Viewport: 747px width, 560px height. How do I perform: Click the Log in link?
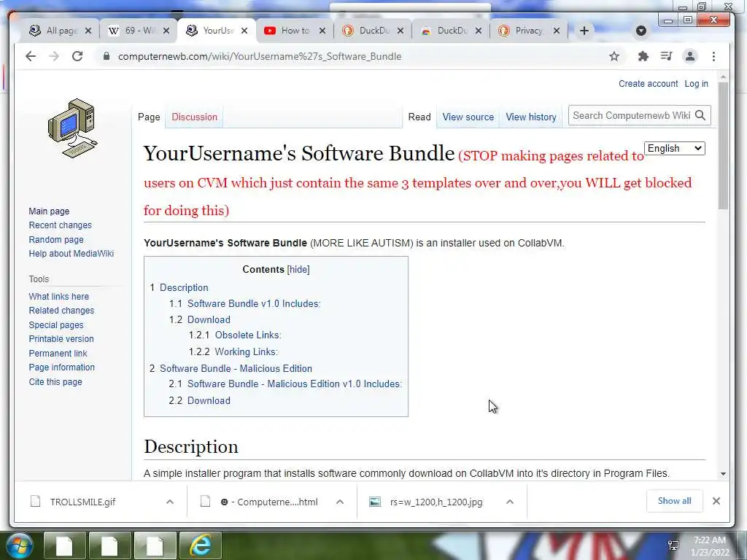click(696, 83)
